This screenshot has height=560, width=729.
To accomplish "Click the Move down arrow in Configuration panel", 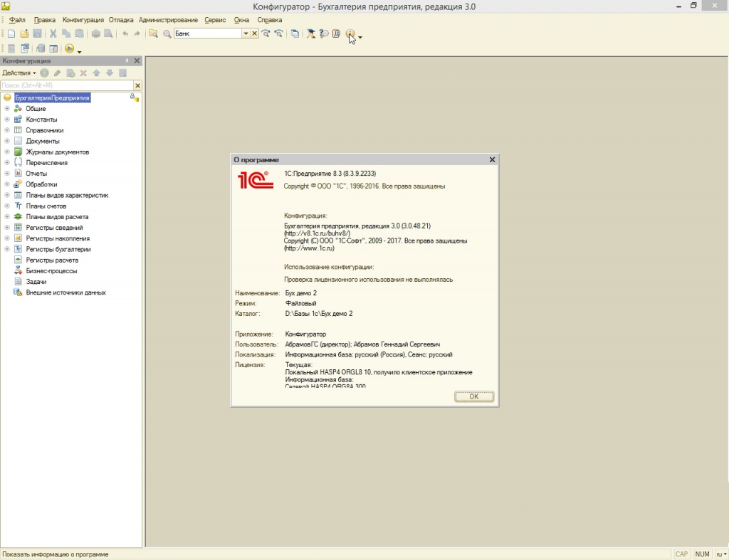I will [x=109, y=73].
